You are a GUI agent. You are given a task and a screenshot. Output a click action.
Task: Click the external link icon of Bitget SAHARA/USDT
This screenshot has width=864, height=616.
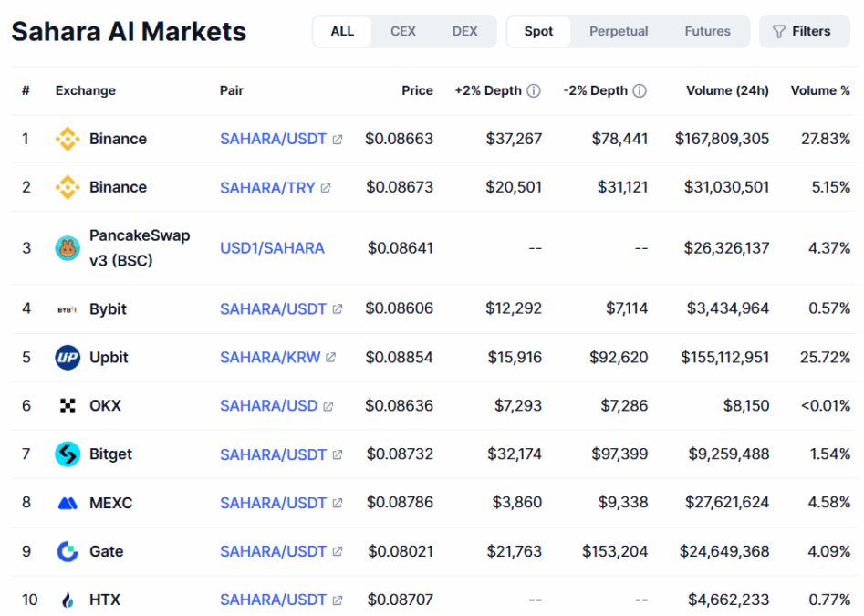coord(338,455)
